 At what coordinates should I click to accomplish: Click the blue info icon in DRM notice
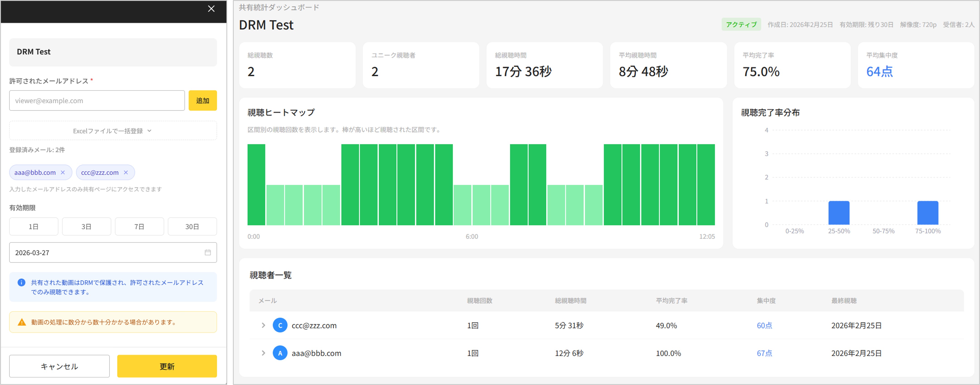pyautogui.click(x=21, y=282)
